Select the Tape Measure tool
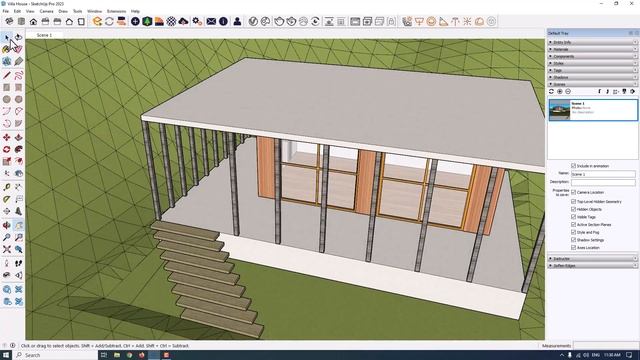This screenshot has height=360, width=640. pos(7,187)
